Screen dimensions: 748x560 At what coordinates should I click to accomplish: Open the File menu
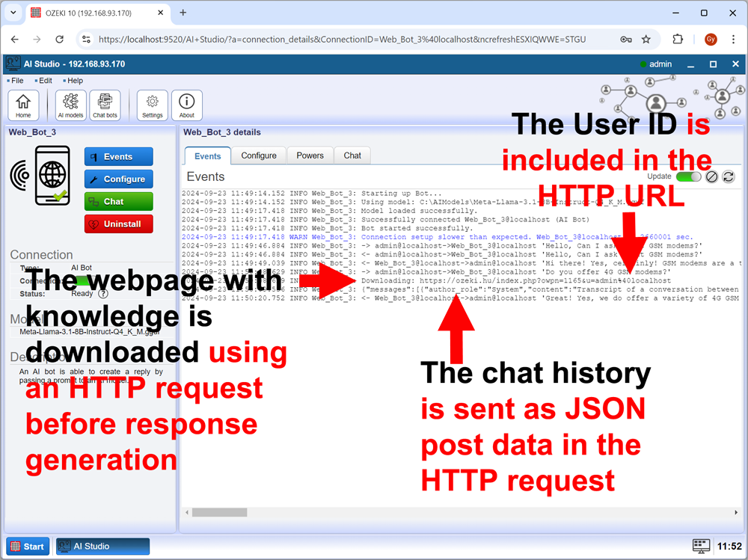(x=16, y=81)
